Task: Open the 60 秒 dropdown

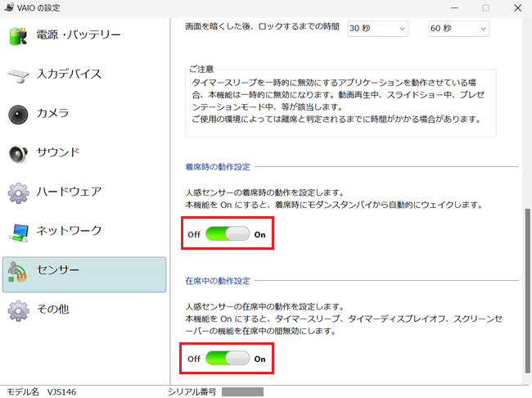Action: click(x=458, y=29)
